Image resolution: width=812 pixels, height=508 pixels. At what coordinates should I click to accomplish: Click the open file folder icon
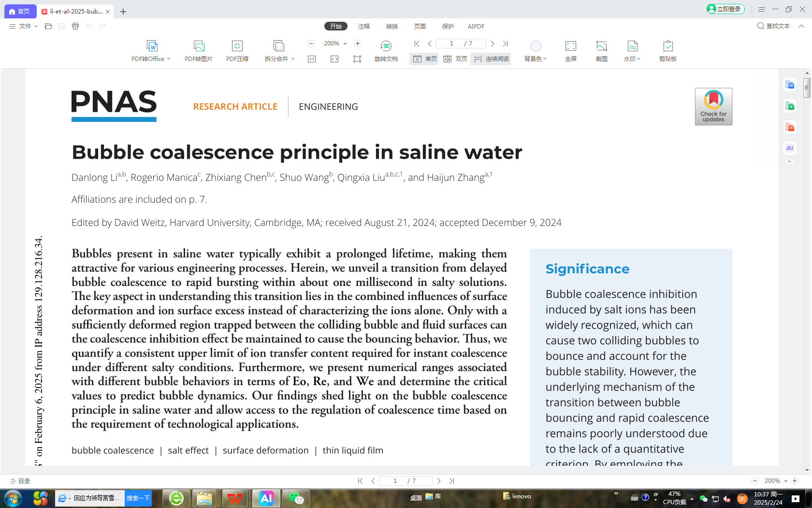(x=48, y=26)
